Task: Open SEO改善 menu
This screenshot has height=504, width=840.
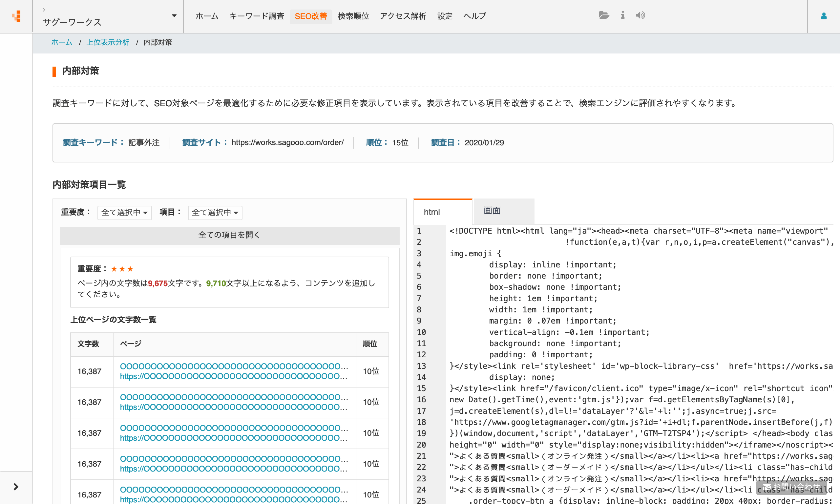Action: (x=311, y=16)
